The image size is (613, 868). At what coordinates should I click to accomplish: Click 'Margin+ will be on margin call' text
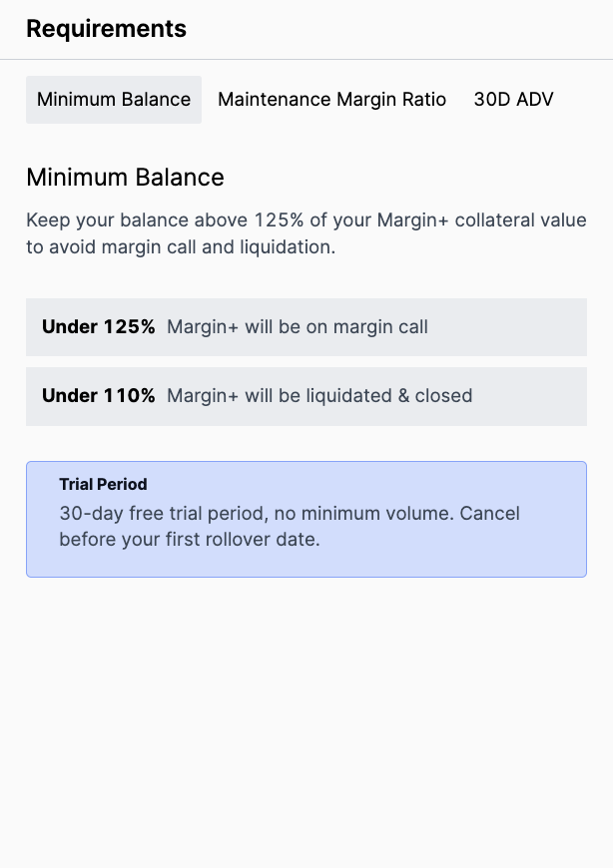point(298,327)
